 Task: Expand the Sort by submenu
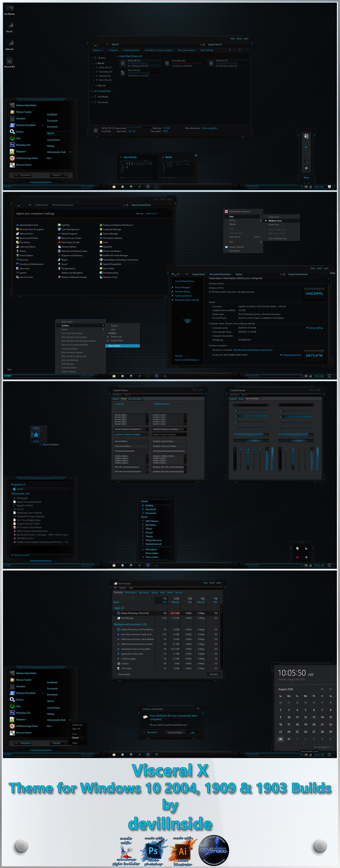243,220
